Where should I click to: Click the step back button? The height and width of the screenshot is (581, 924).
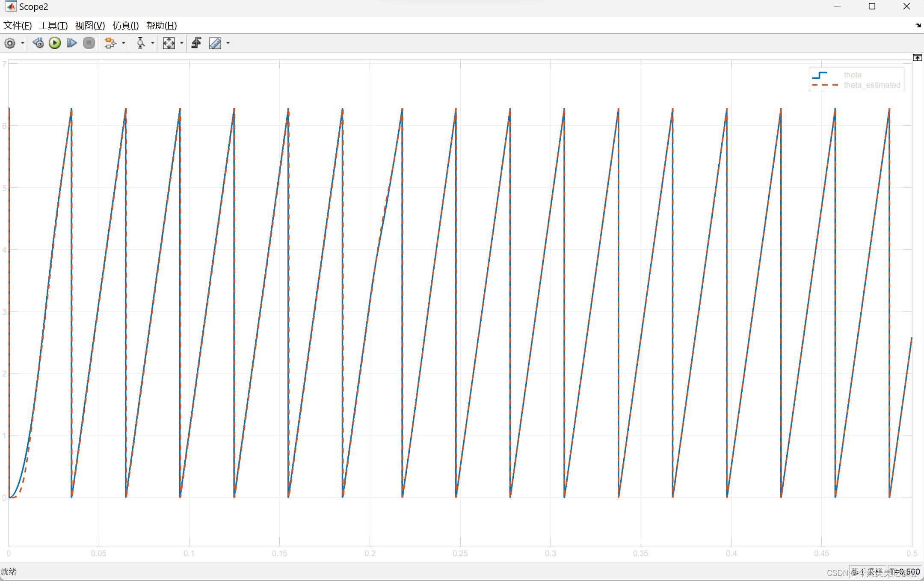pos(38,43)
